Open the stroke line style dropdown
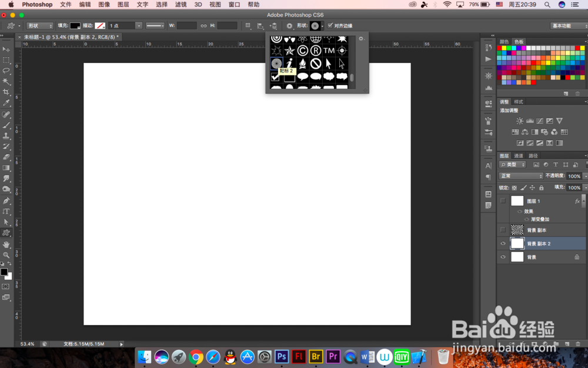This screenshot has height=368, width=588. pyautogui.click(x=155, y=25)
